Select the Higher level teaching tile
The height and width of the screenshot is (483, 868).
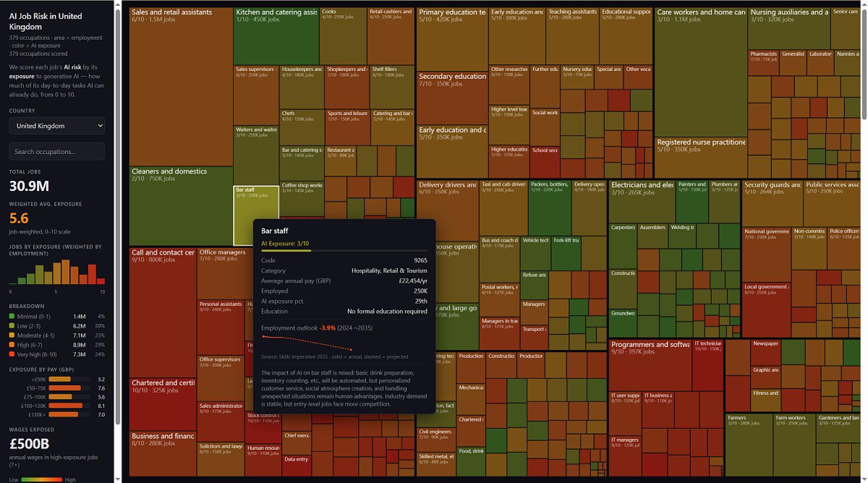(509, 125)
